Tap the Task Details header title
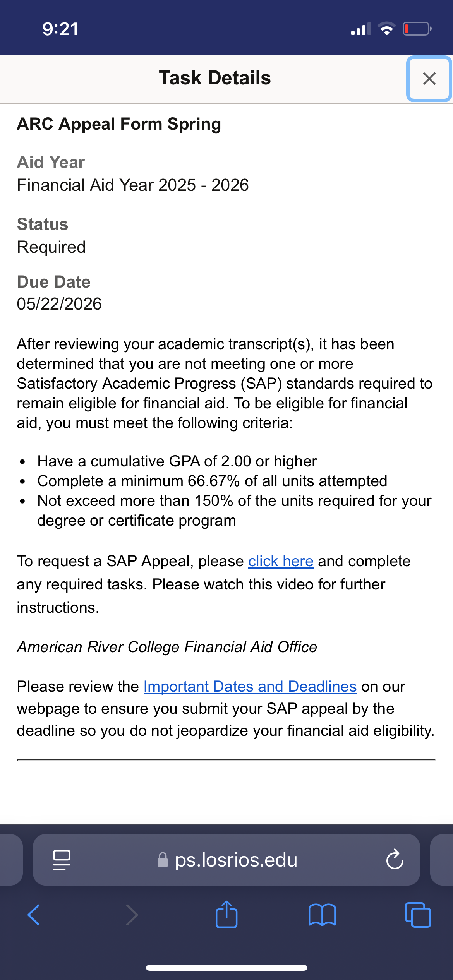The image size is (453, 980). 215,78
